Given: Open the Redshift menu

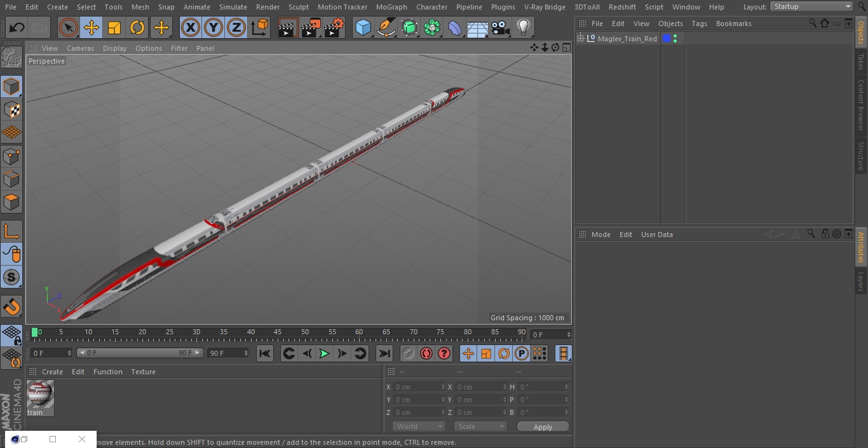Looking at the screenshot, I should pos(622,7).
